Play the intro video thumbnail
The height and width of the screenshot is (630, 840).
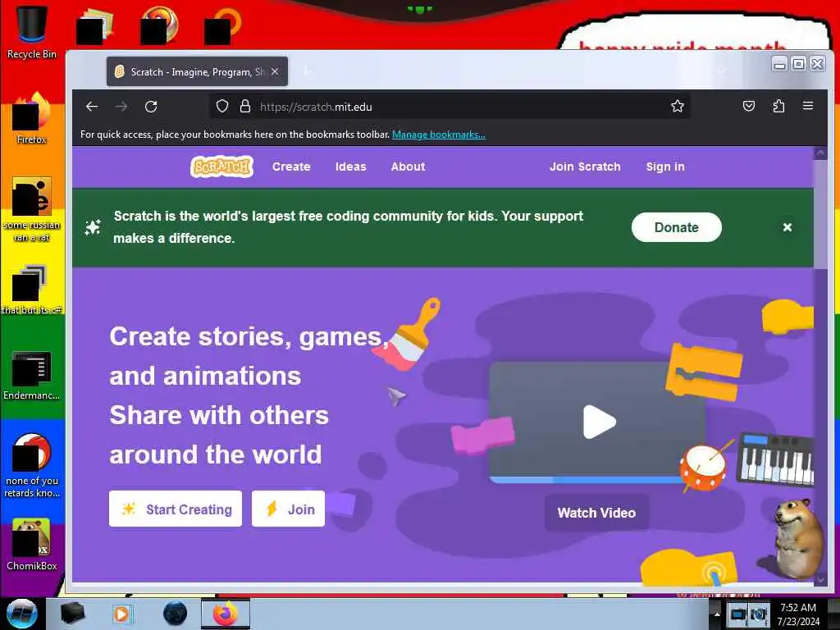[x=598, y=422]
